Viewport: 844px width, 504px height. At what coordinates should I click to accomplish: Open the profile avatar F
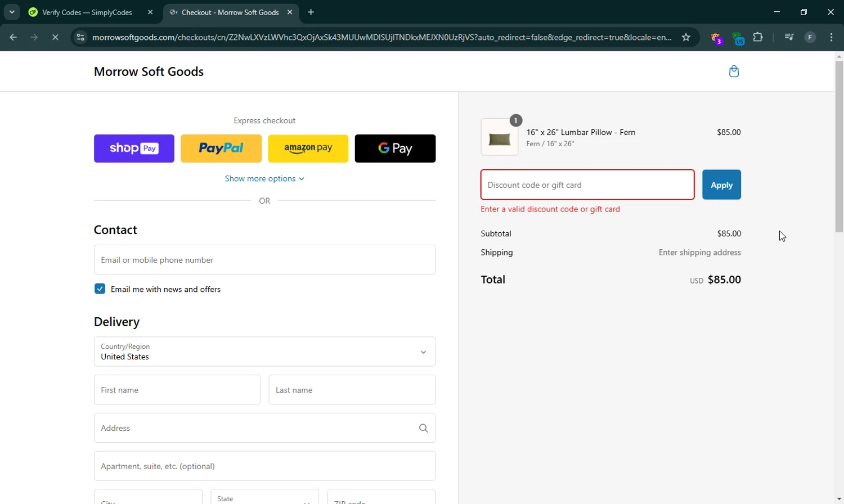810,37
